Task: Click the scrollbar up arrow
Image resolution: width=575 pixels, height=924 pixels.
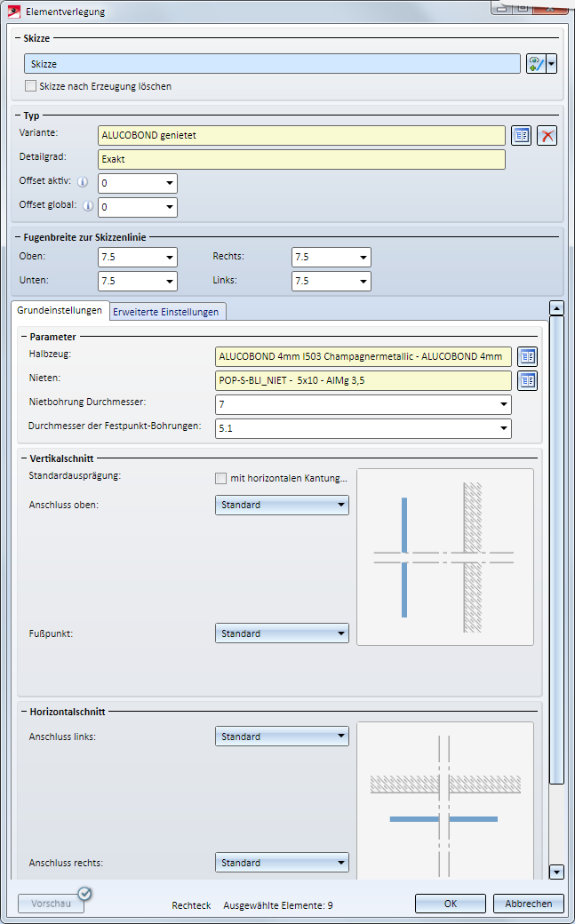Action: pos(556,307)
